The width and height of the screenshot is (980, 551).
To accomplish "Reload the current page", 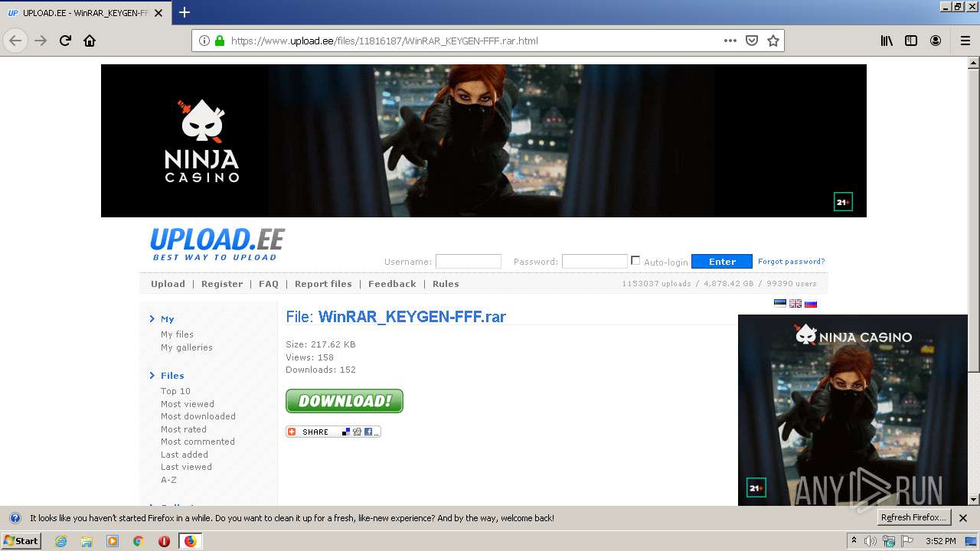I will (65, 41).
